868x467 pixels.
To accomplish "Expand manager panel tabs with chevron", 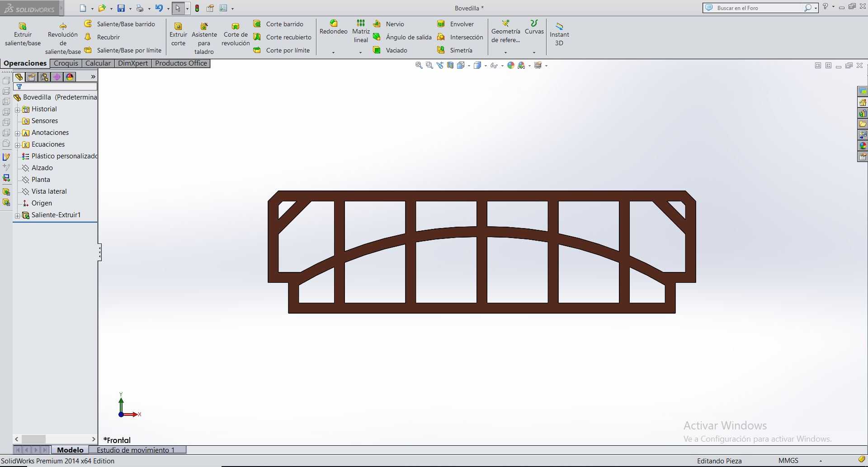I will [93, 77].
